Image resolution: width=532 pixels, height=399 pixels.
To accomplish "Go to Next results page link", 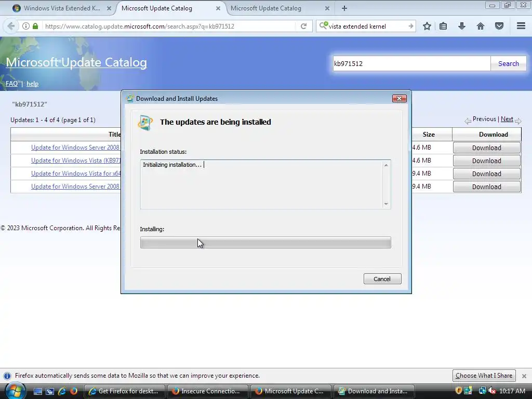I will pyautogui.click(x=507, y=119).
